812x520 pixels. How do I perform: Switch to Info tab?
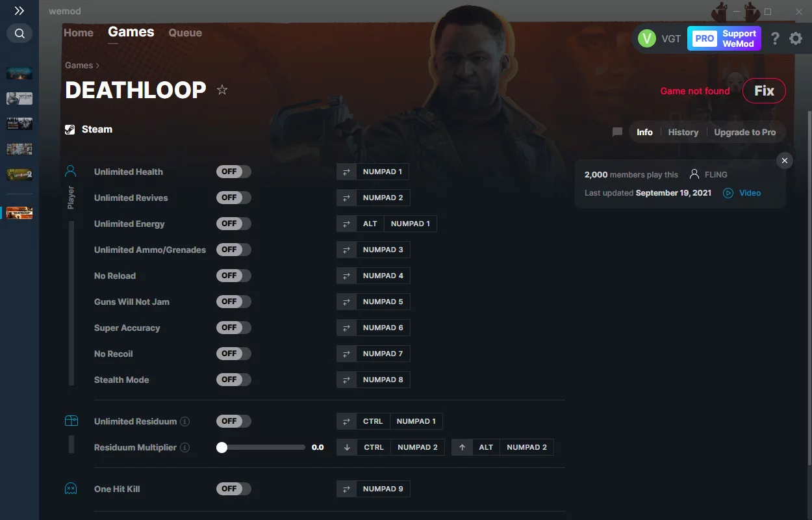(644, 132)
